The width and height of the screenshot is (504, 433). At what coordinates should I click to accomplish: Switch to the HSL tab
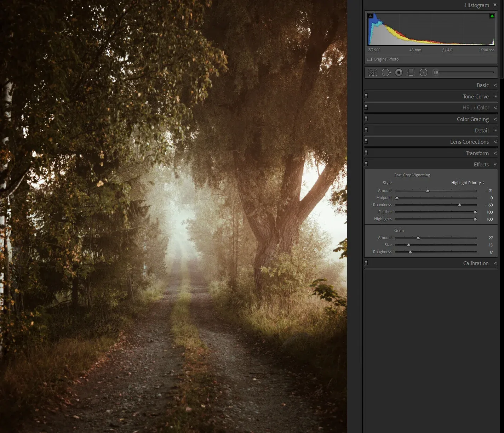[x=467, y=108]
